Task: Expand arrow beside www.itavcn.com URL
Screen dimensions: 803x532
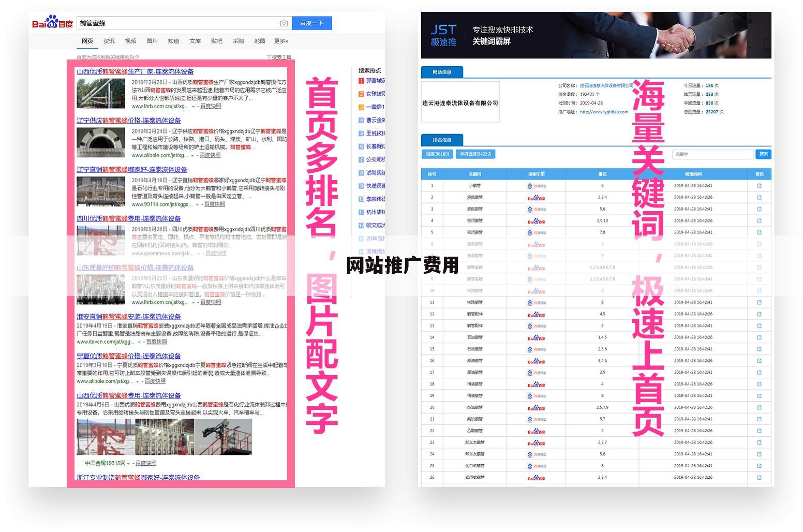Action: [139, 342]
